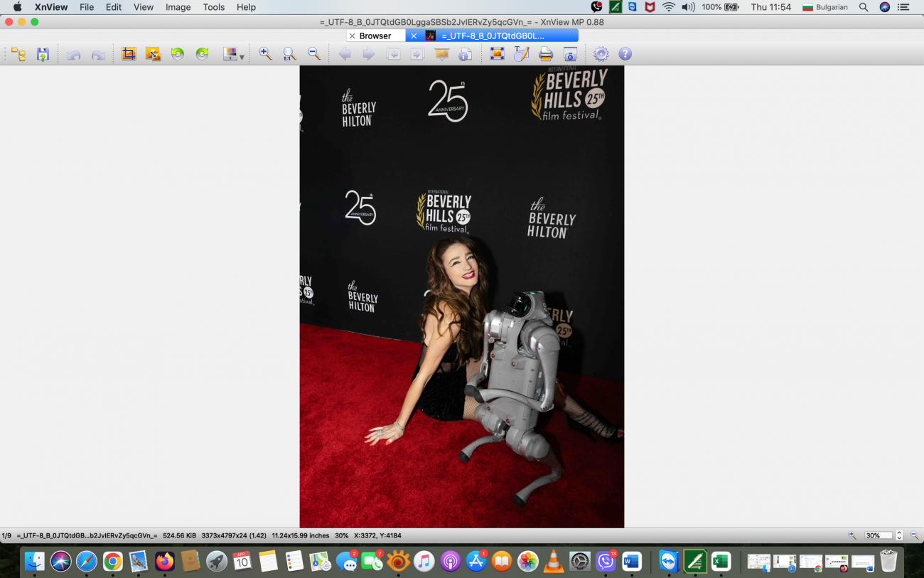Viewport: 924px width, 578px height.
Task: Rotate the image counter-clockwise
Action: pyautogui.click(x=178, y=54)
